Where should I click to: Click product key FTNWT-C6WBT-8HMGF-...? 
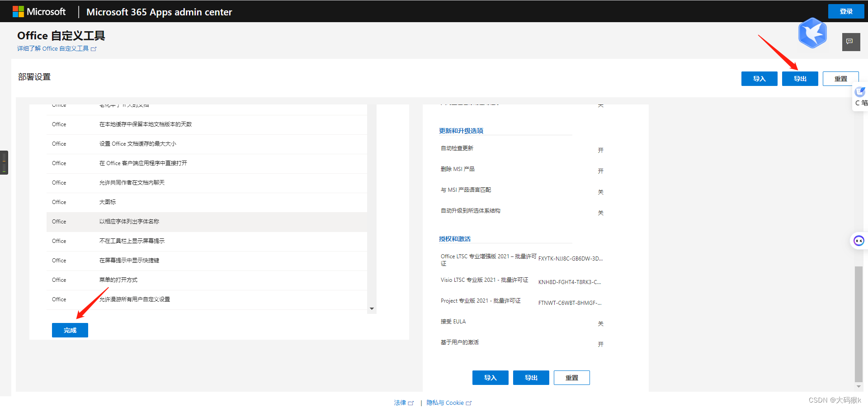pyautogui.click(x=570, y=303)
